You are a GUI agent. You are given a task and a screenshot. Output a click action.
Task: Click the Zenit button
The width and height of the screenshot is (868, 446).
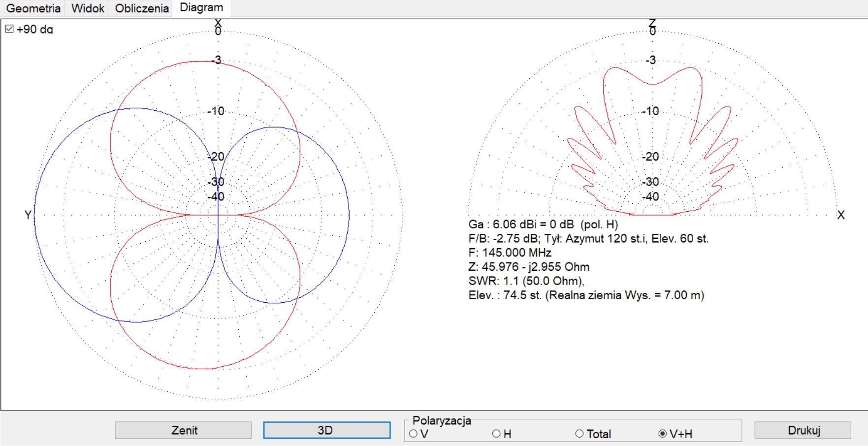183,430
